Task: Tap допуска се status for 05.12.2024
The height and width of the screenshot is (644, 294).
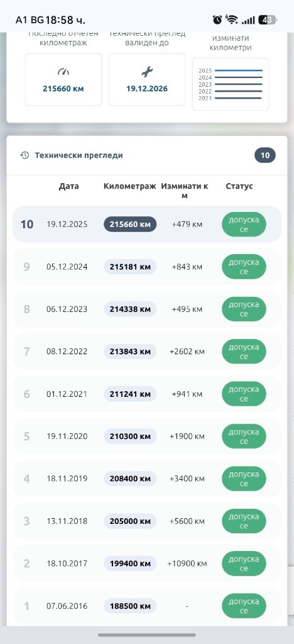Action: click(x=244, y=267)
